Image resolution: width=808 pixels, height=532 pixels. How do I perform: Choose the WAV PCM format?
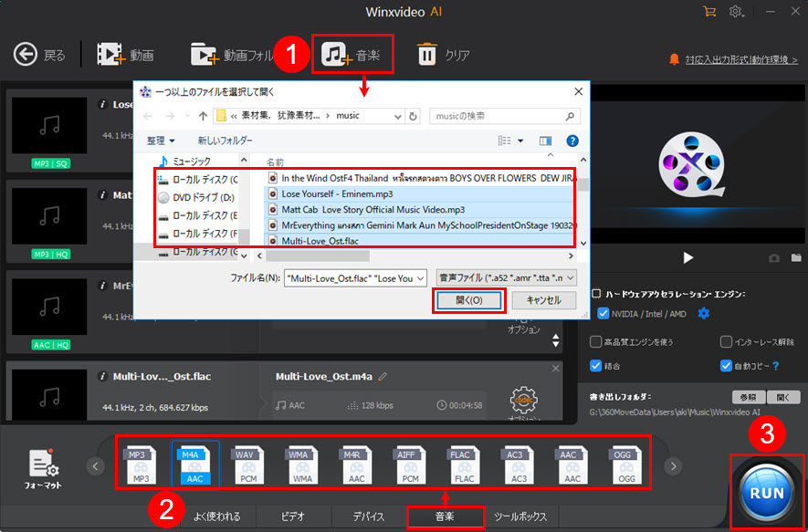coord(249,466)
